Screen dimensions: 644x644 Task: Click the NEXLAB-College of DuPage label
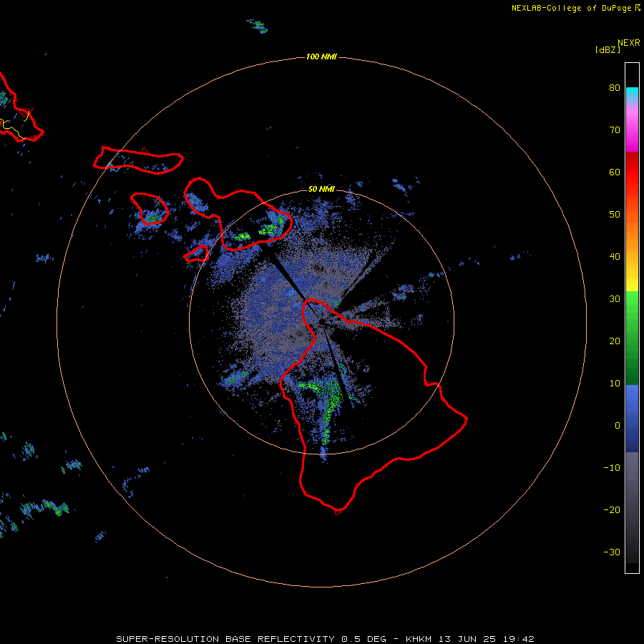point(572,8)
